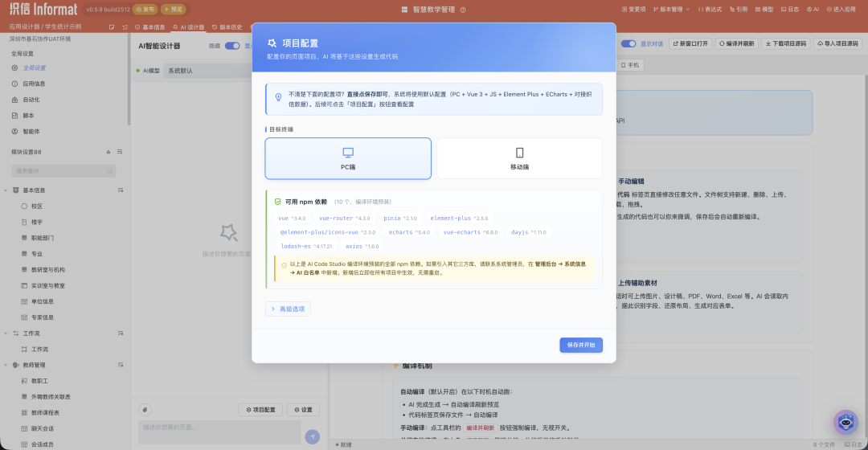This screenshot has width=868, height=450.
Task: Open the 表达式 expression tool
Action: (710, 10)
